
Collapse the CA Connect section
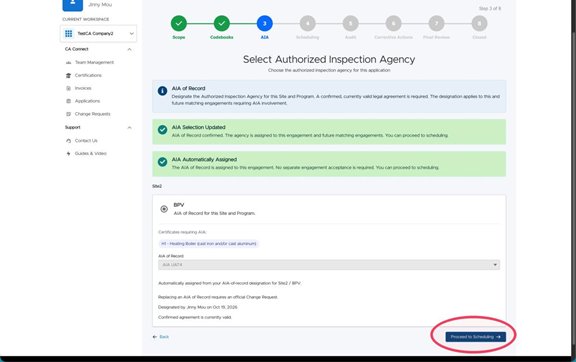point(129,49)
